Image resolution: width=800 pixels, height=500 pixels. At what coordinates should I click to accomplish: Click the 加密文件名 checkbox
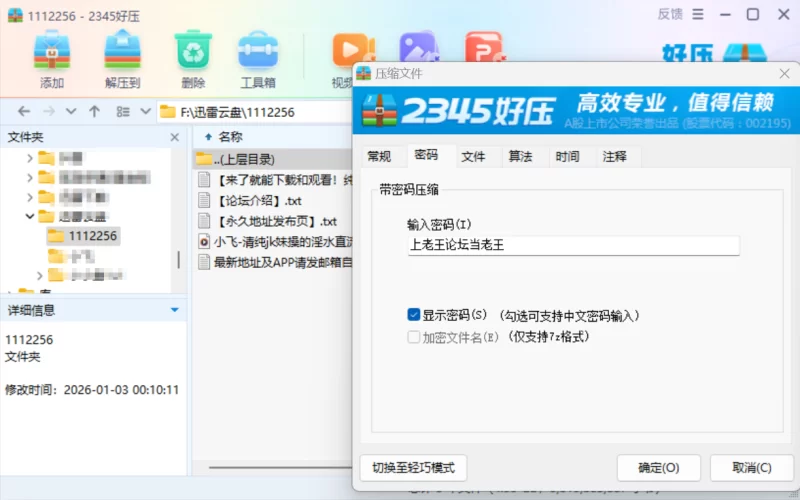413,337
